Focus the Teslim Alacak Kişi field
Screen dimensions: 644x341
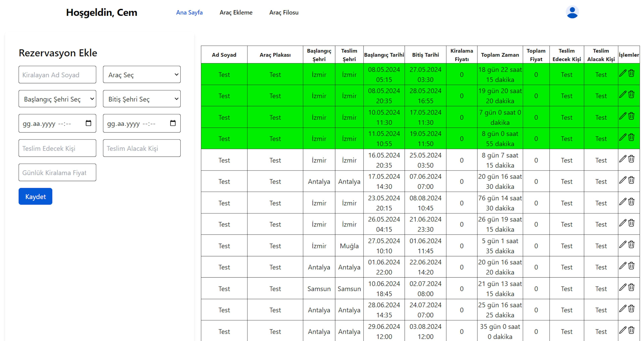tap(142, 148)
